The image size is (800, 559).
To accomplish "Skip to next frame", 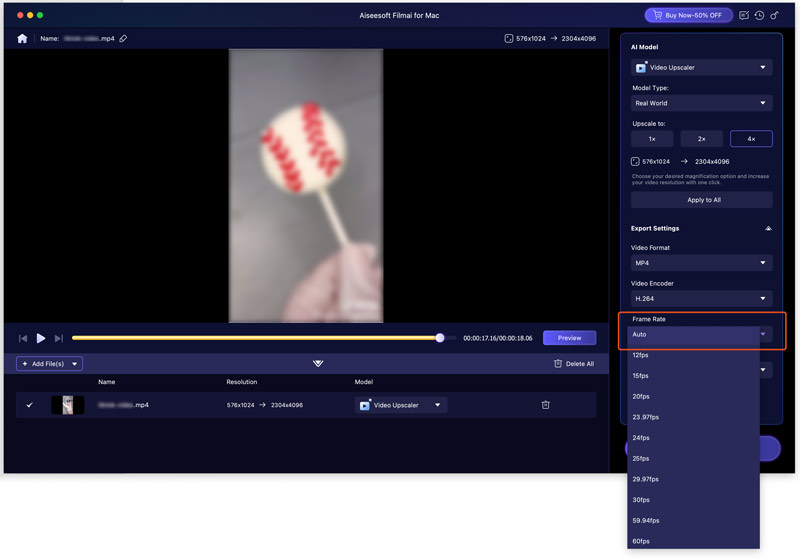I will point(59,338).
